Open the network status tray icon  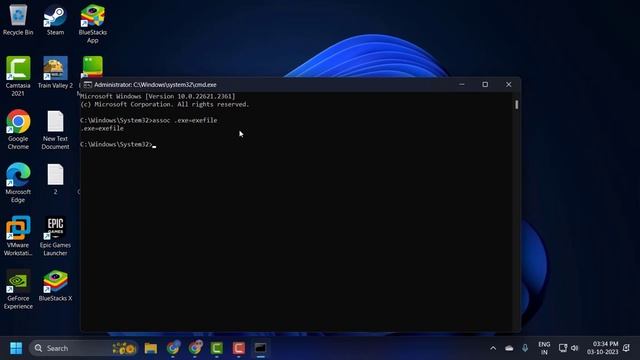[563, 348]
